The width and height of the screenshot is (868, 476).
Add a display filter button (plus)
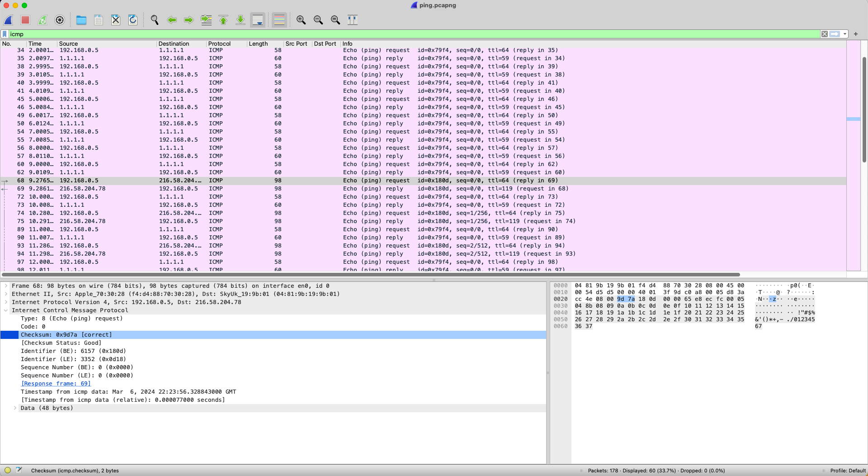point(856,34)
